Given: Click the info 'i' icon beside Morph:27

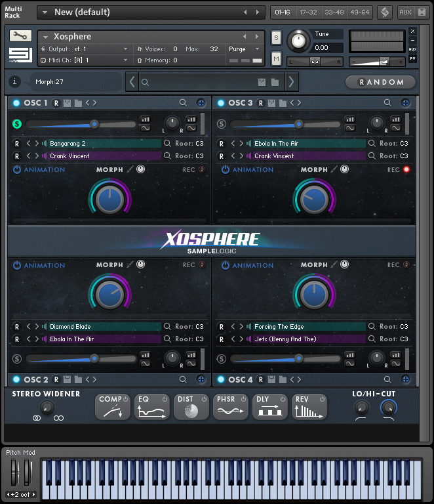Looking at the screenshot, I should pyautogui.click(x=14, y=81).
